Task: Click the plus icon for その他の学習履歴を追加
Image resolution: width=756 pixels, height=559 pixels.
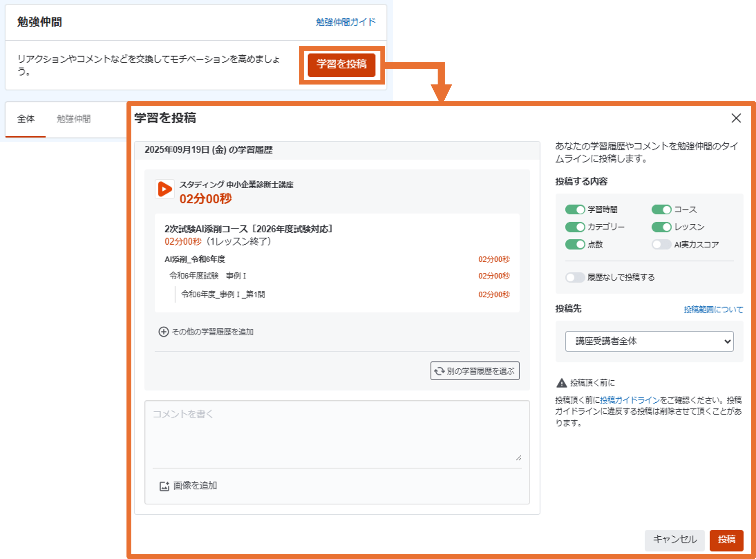Action: click(x=163, y=332)
